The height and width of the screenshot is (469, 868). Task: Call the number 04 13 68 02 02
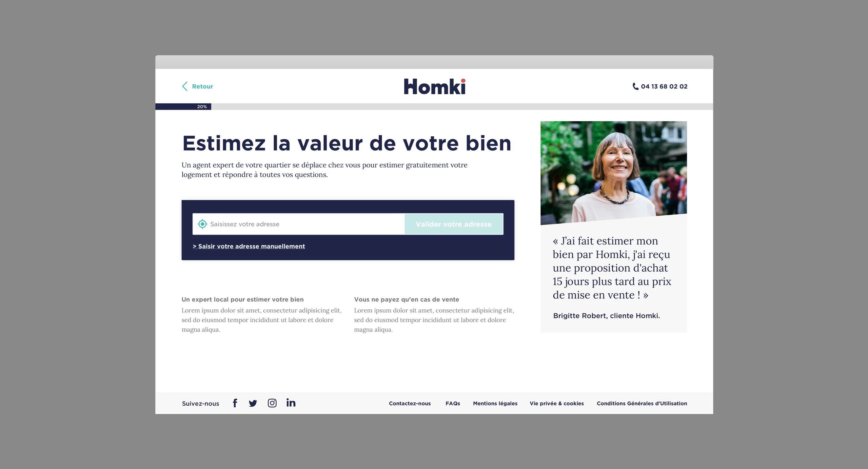pyautogui.click(x=664, y=86)
